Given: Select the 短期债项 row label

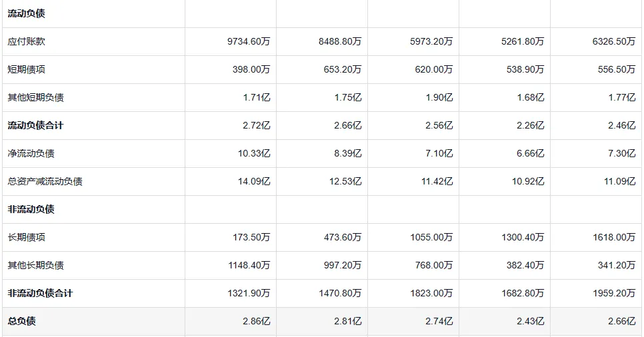Looking at the screenshot, I should tap(27, 69).
